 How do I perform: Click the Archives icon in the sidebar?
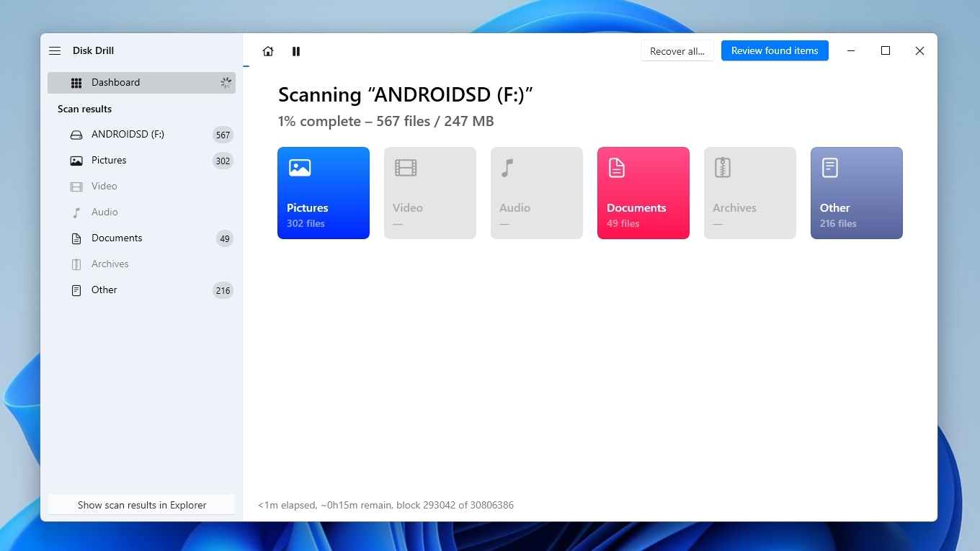point(76,264)
